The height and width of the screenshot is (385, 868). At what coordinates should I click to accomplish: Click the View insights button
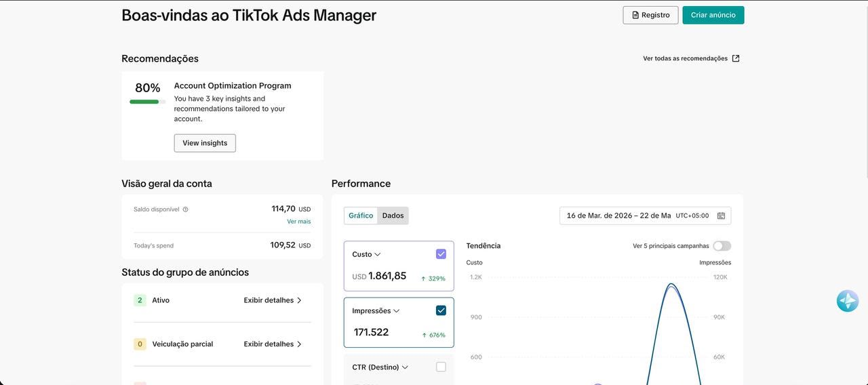pyautogui.click(x=205, y=143)
